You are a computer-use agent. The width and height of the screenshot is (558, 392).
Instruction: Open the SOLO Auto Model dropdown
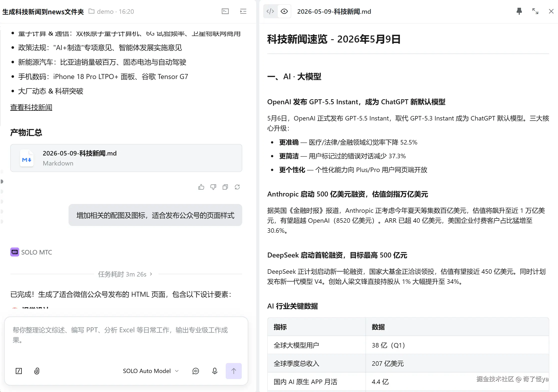(x=151, y=371)
